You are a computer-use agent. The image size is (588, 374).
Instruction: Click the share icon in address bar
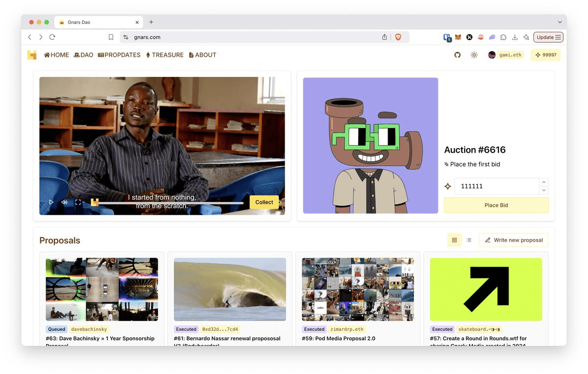385,37
